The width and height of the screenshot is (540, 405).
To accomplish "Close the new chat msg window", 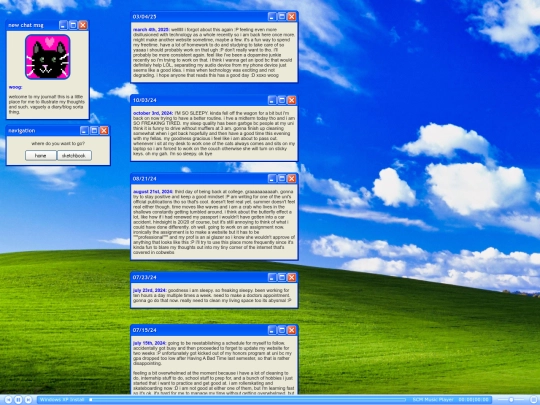I will point(83,25).
